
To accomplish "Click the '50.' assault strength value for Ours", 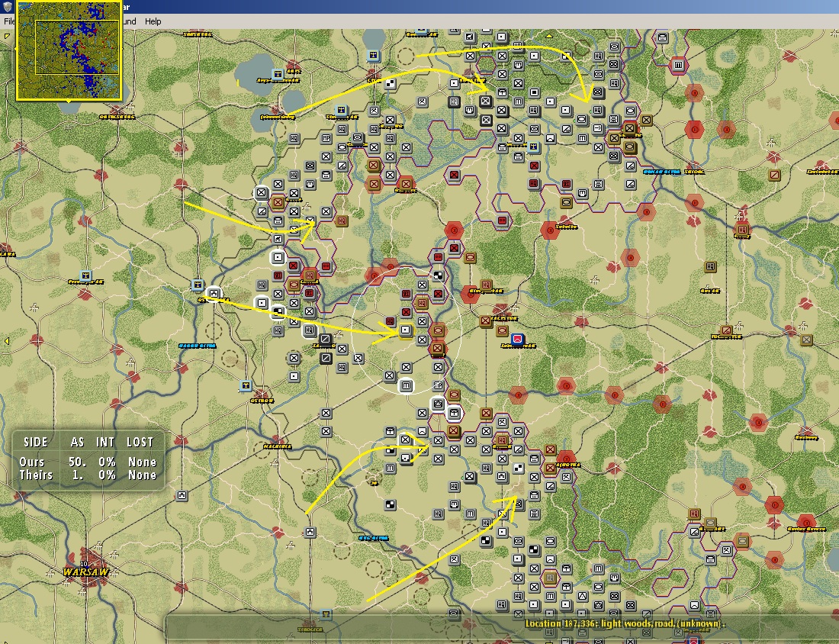I will click(78, 462).
